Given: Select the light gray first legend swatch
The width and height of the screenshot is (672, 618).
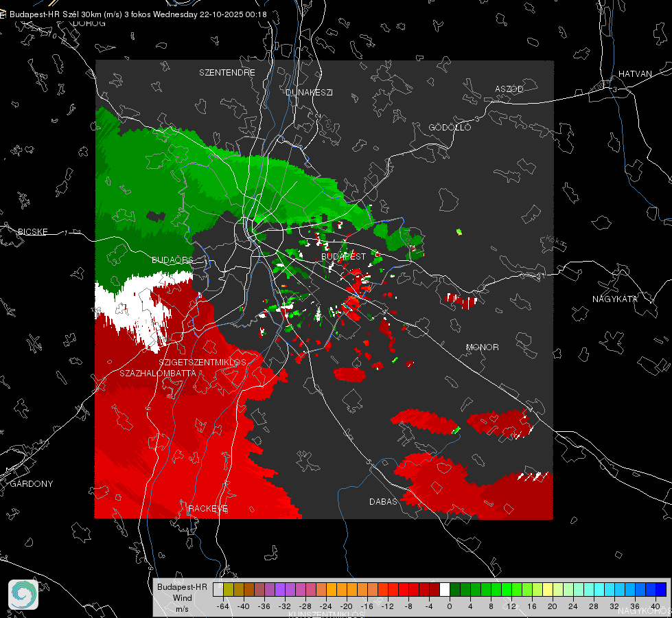Looking at the screenshot, I should pos(218,589).
